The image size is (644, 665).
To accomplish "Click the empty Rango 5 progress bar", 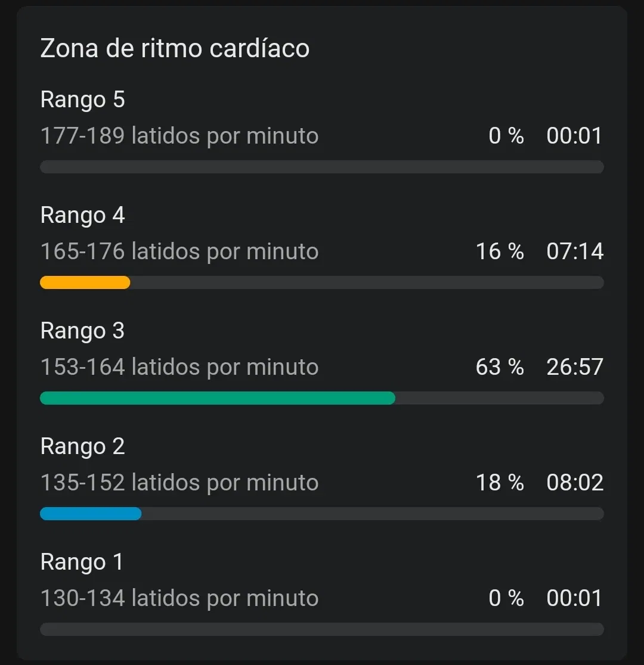I will [322, 167].
